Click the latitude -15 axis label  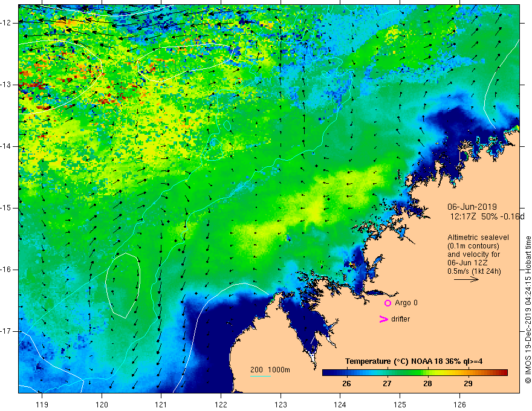point(7,208)
